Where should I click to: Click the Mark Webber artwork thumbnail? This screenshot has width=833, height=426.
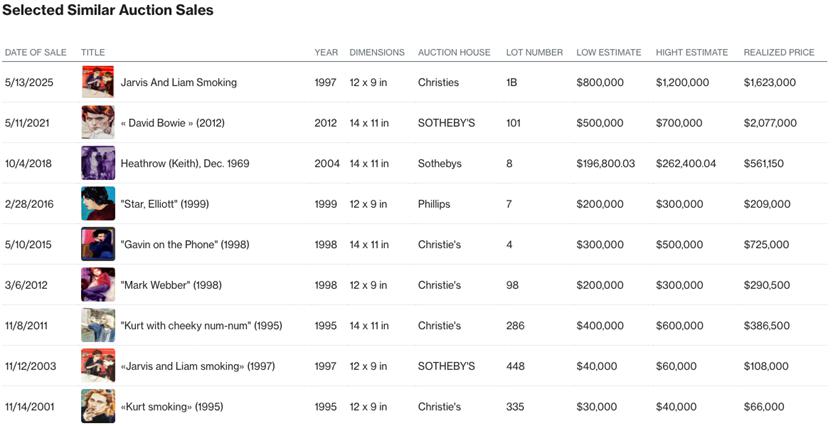tap(98, 285)
